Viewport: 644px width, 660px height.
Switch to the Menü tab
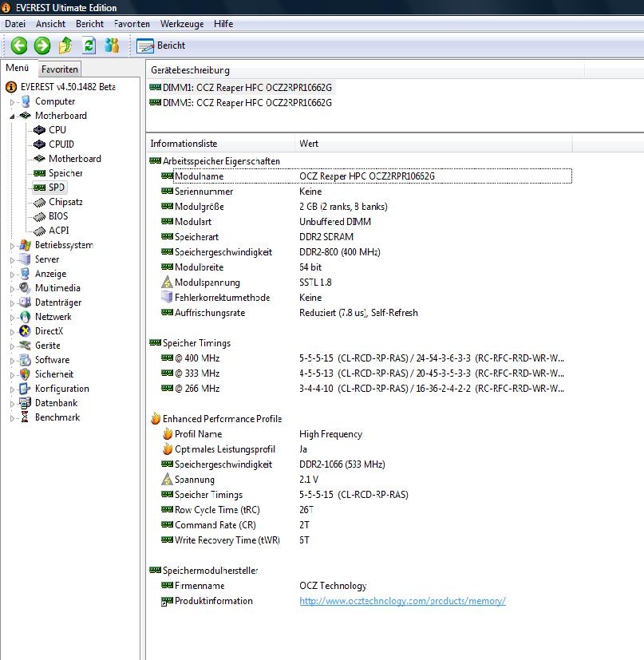click(18, 68)
